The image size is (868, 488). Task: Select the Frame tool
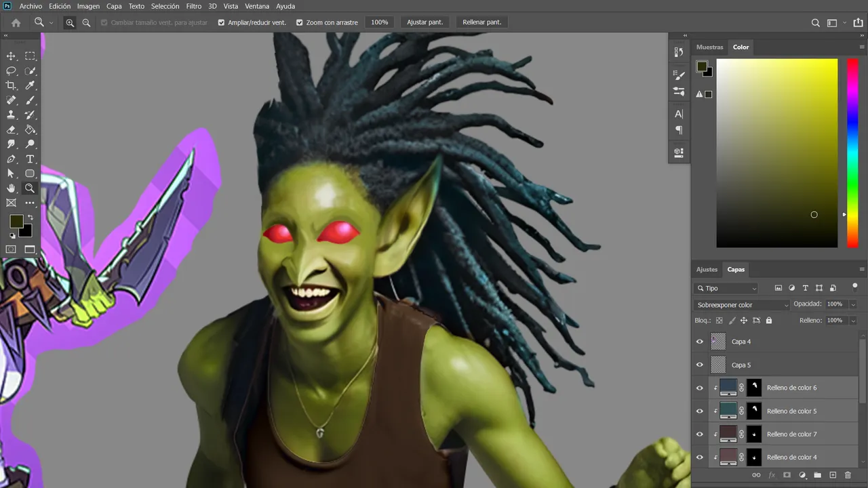point(11,203)
